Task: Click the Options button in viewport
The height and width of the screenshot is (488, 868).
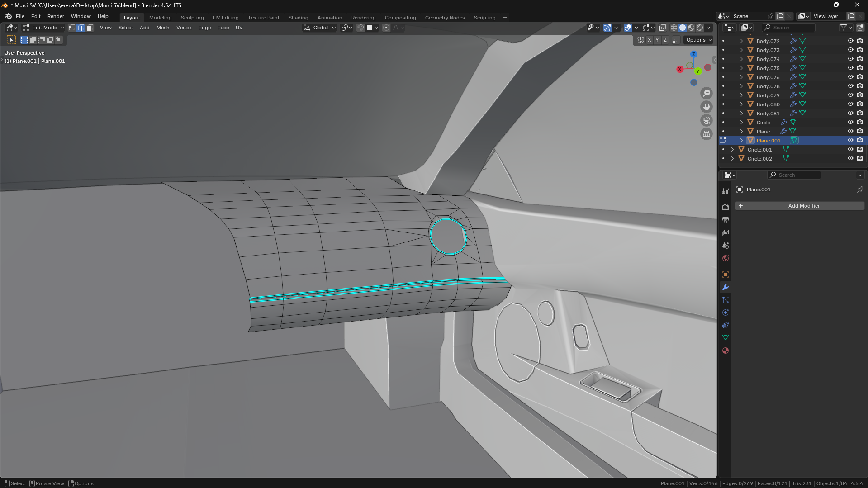Action: coord(698,40)
